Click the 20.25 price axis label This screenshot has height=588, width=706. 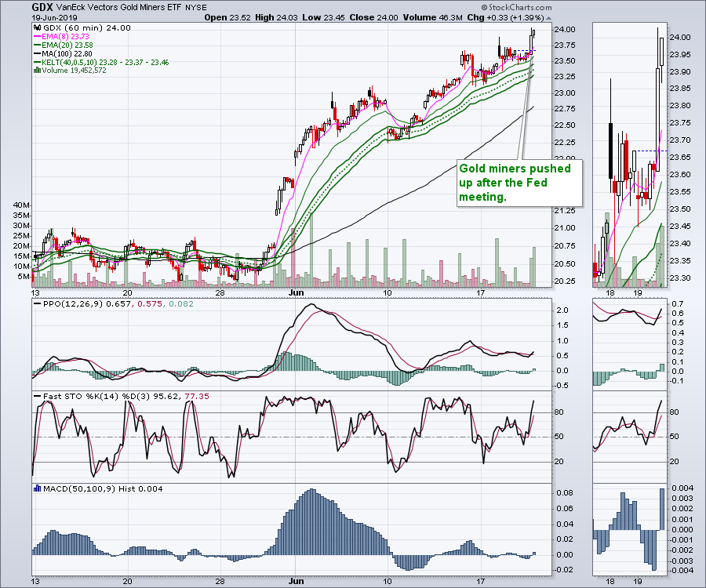[x=565, y=281]
